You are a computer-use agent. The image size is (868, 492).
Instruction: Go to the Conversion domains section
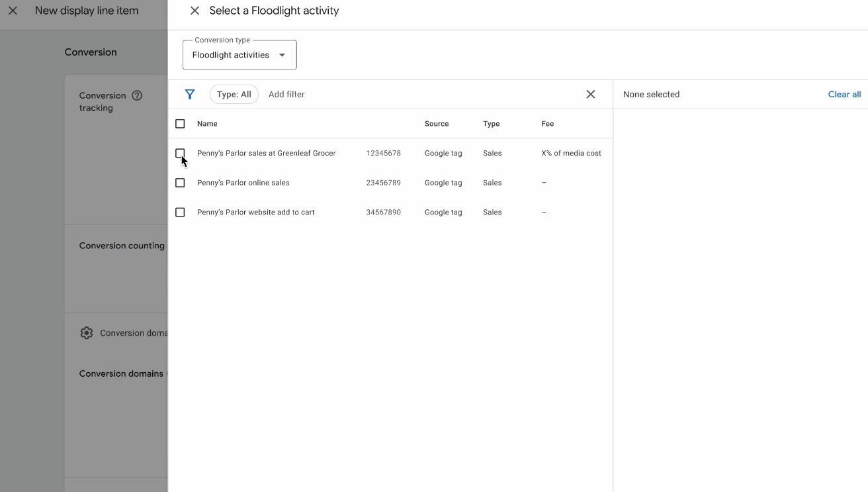click(x=120, y=373)
